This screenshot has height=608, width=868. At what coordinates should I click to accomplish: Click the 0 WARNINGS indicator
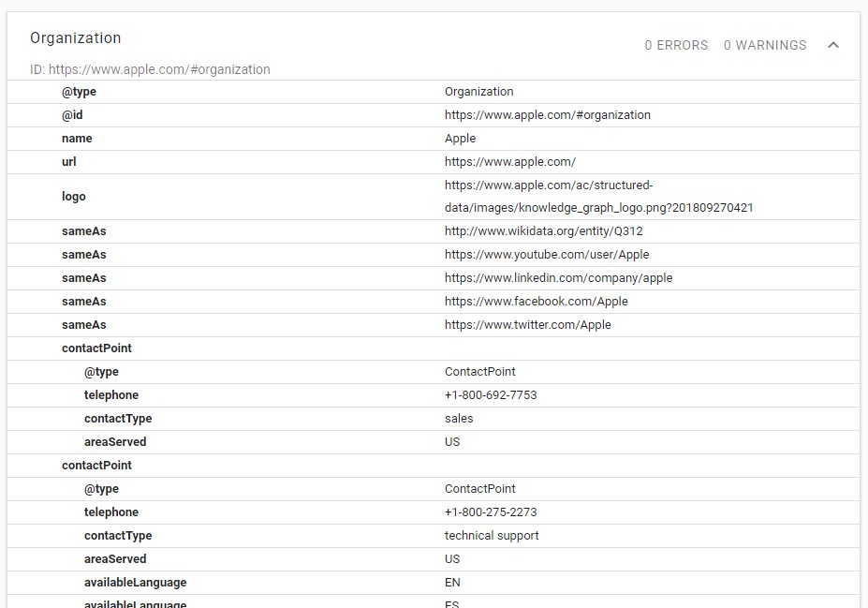(765, 45)
